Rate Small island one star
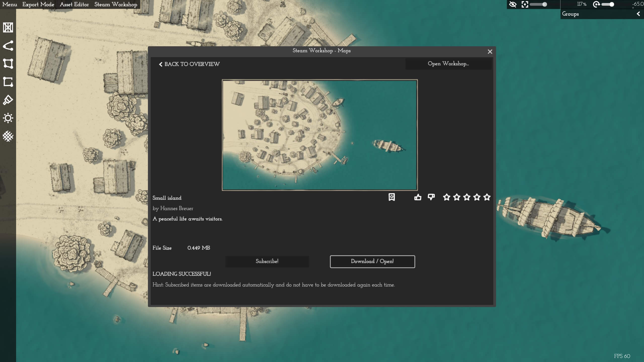Screen dimensions: 644x362 point(447,197)
